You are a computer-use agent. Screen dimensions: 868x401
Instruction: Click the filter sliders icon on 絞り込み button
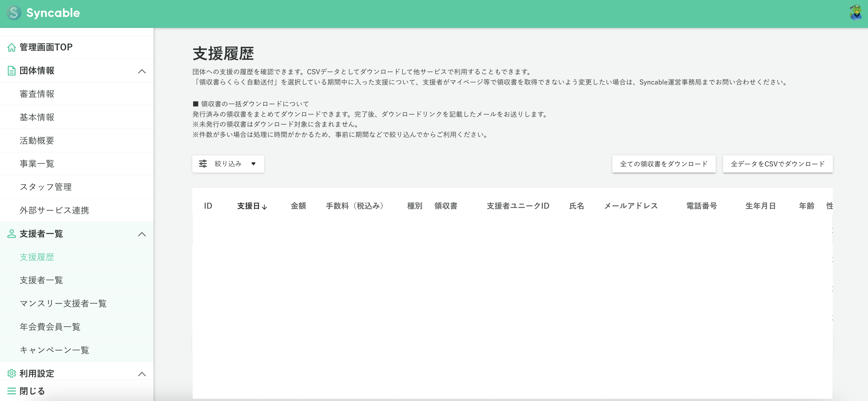click(203, 163)
